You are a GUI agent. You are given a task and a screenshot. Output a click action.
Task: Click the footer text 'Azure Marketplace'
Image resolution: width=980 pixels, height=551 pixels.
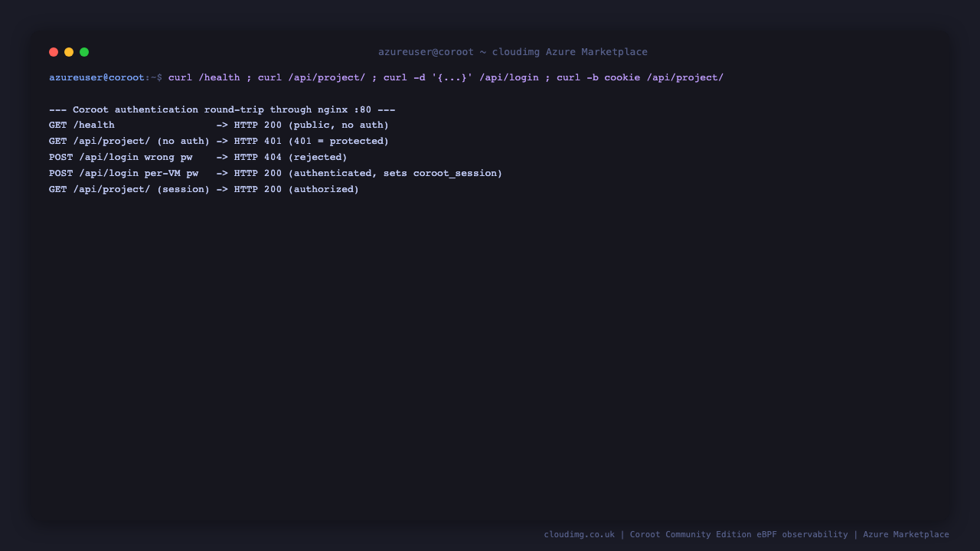[x=906, y=534]
